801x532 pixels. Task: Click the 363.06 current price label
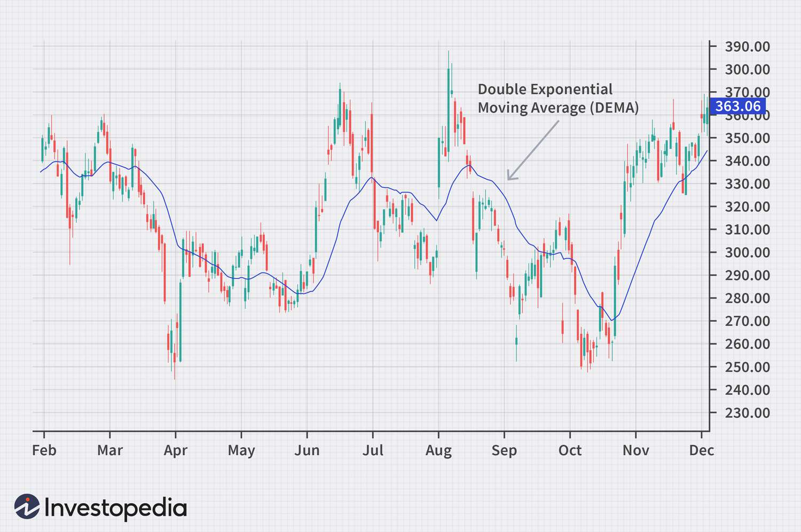pos(737,106)
